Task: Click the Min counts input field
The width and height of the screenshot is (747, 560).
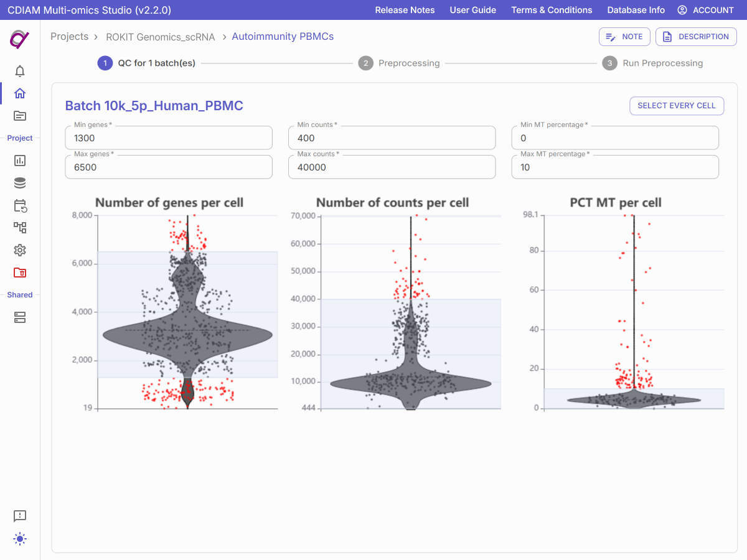Action: 392,138
